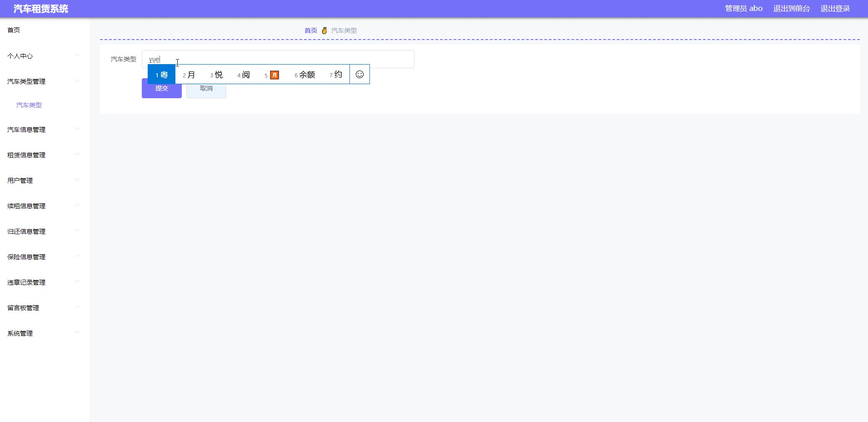Cancel the form with 取消 button
Image resolution: width=868 pixels, height=422 pixels.
coord(206,88)
